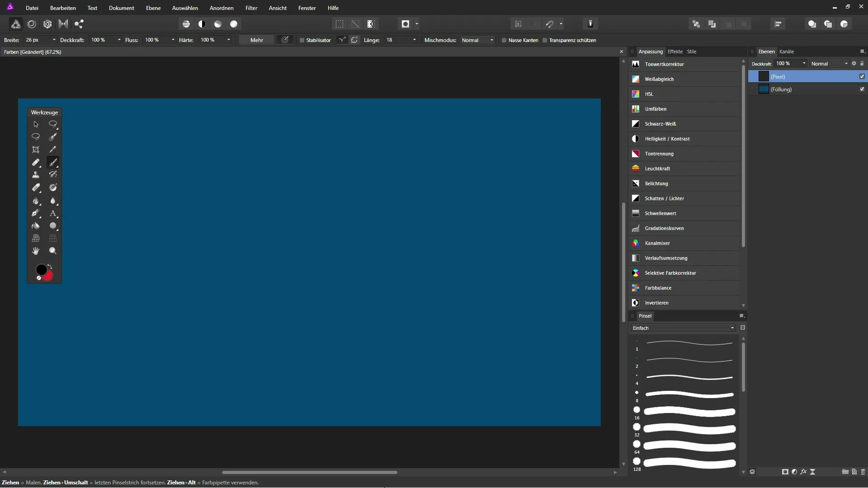Enable the Stabilisator checkbox

click(302, 40)
